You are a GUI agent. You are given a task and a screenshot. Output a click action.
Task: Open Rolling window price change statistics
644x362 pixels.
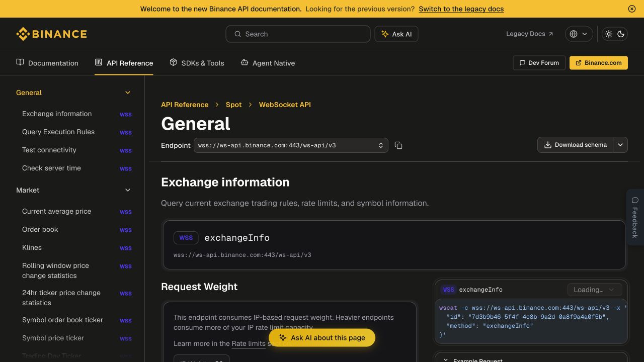tap(77, 270)
